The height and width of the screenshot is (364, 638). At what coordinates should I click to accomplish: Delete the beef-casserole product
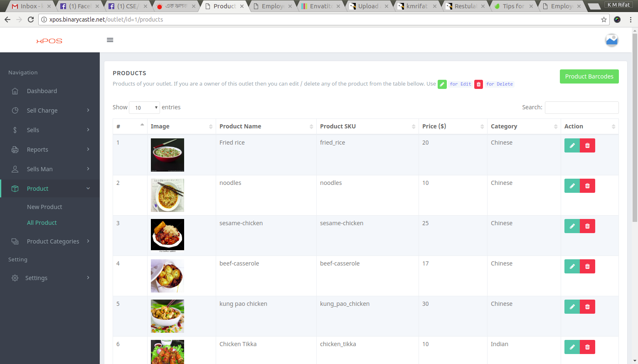(x=587, y=266)
